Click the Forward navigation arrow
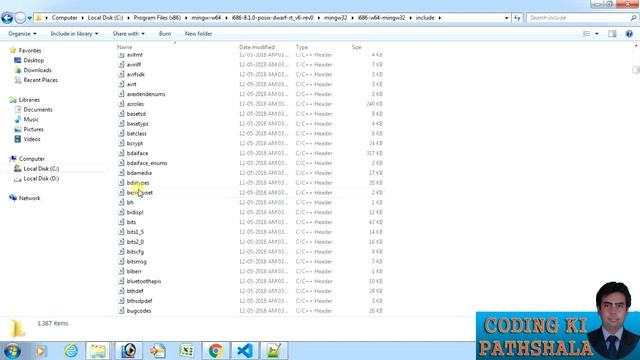This screenshot has width=640, height=360. pos(20,18)
